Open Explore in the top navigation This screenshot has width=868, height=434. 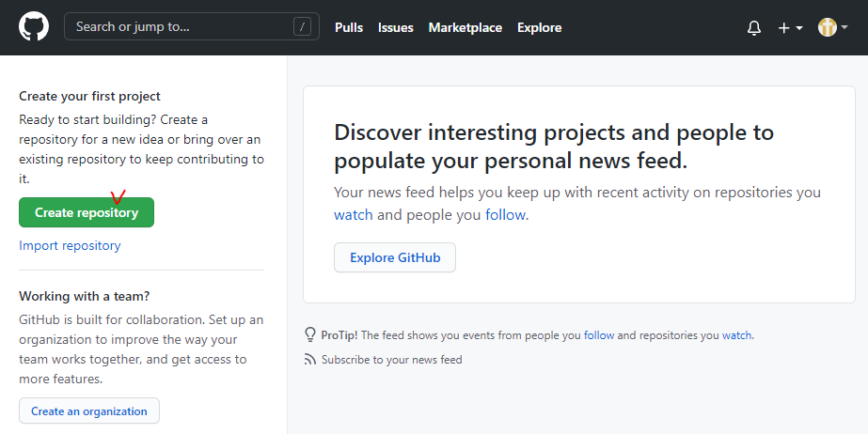pyautogui.click(x=539, y=27)
